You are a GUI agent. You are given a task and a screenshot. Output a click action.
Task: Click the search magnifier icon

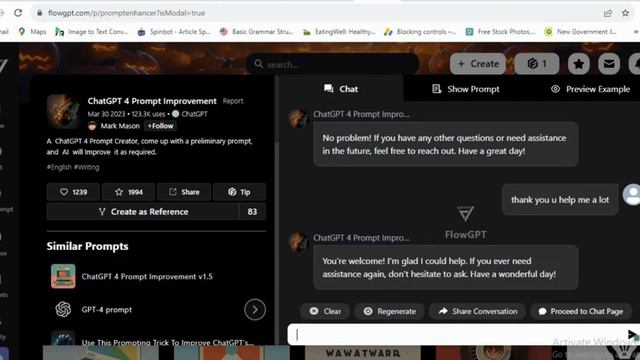click(258, 64)
